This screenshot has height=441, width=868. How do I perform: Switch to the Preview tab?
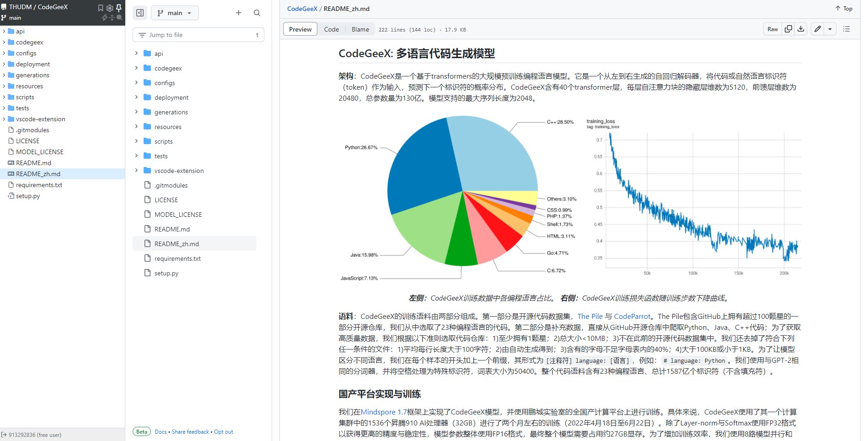click(300, 29)
